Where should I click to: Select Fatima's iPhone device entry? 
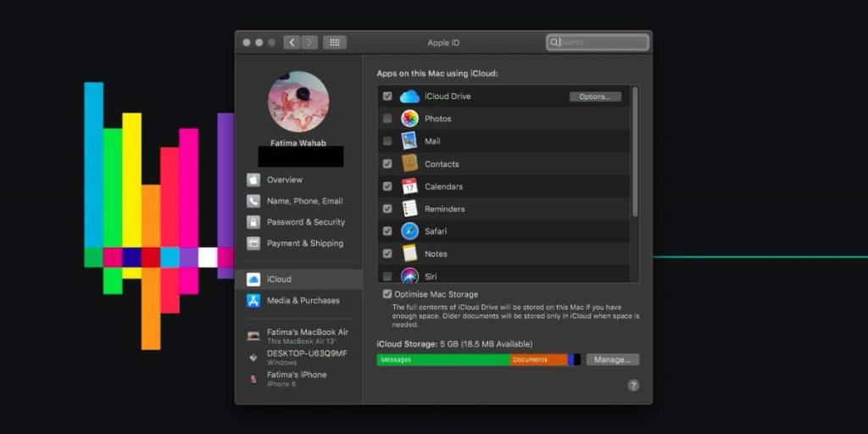pos(299,379)
